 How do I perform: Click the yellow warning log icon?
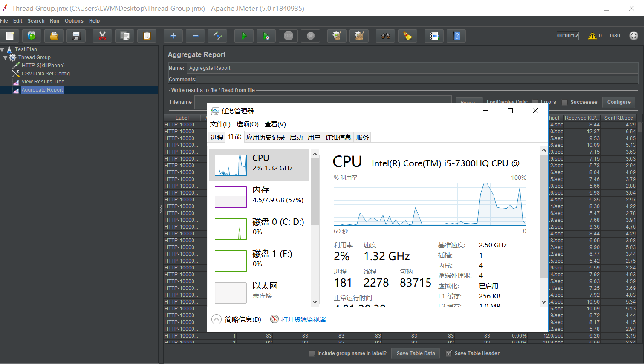pos(592,36)
